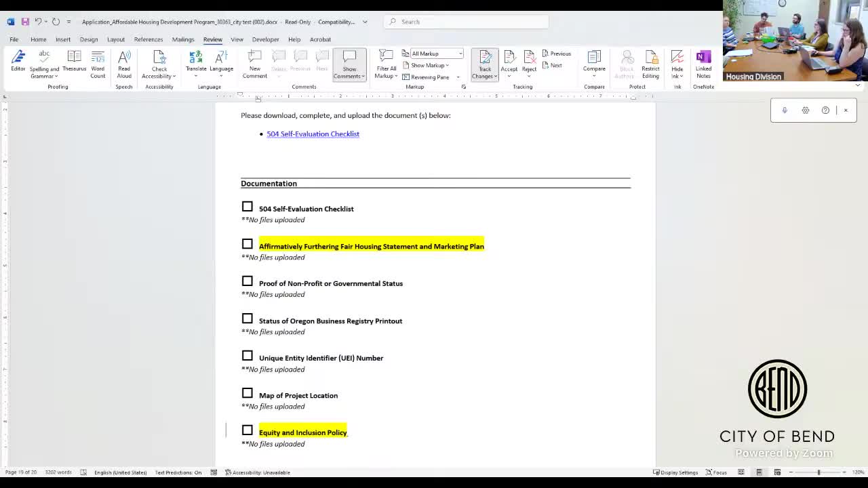868x488 pixels.
Task: Open the File menu
Action: point(14,39)
